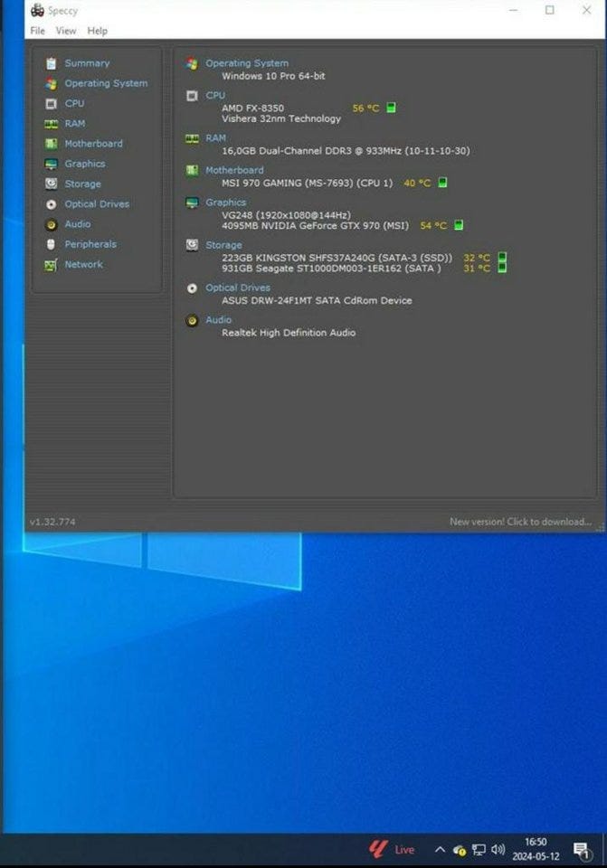Viewport: 607px width, 868px height.
Task: Open the Optical Drives sidebar section
Action: click(97, 203)
